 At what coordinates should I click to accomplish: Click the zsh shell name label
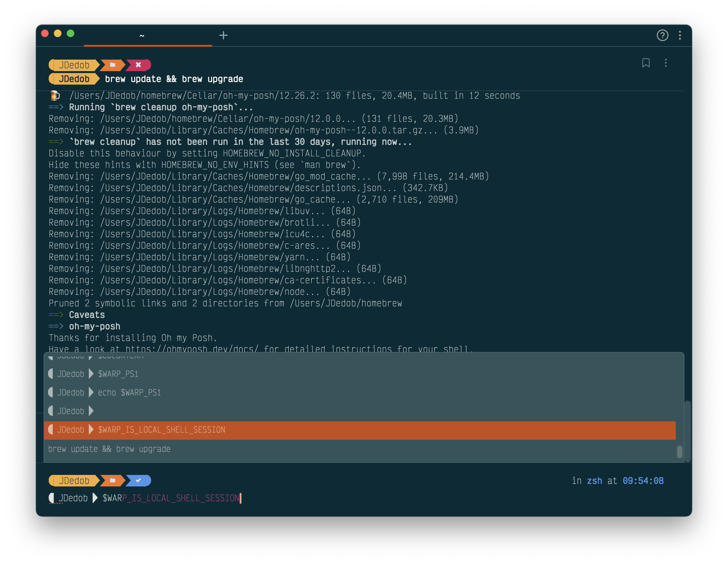pyautogui.click(x=594, y=481)
